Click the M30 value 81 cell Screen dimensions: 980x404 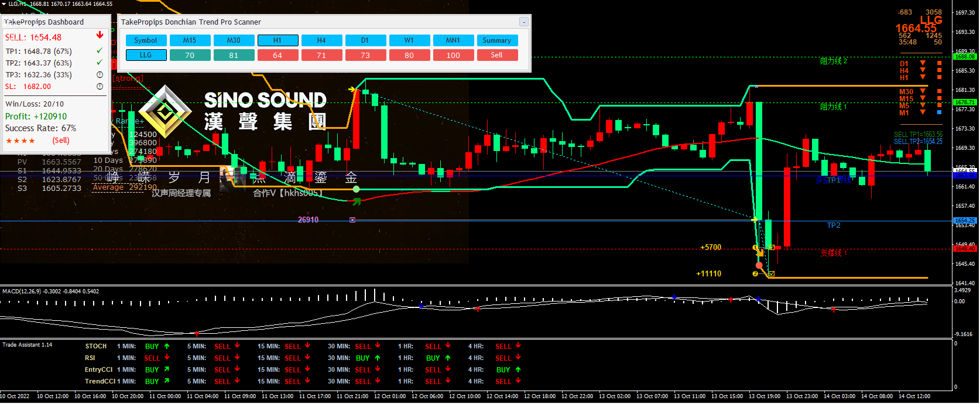234,55
